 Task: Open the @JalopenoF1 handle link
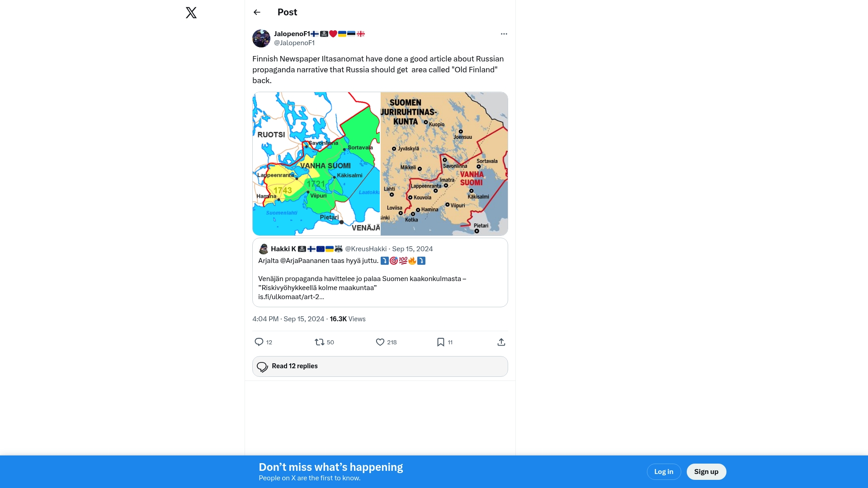click(294, 43)
